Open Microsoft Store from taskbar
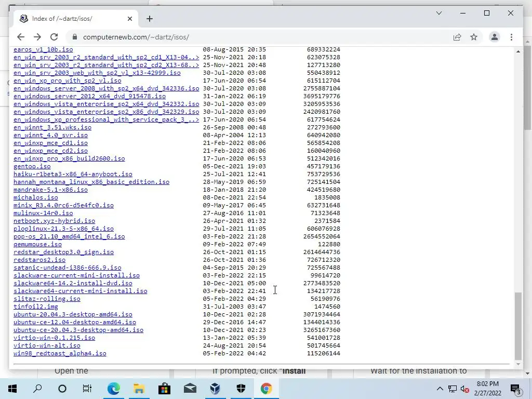 pos(164,389)
